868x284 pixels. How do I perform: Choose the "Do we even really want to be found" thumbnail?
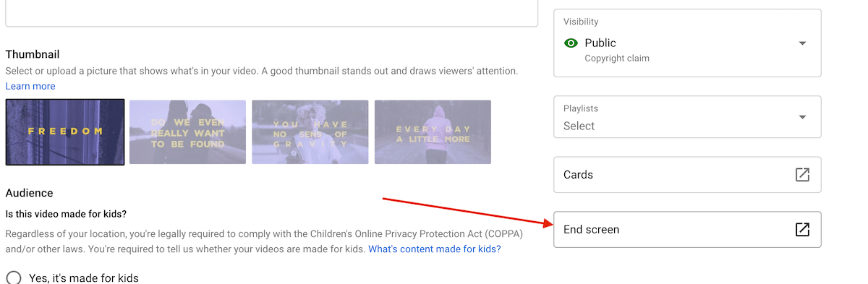tap(187, 132)
